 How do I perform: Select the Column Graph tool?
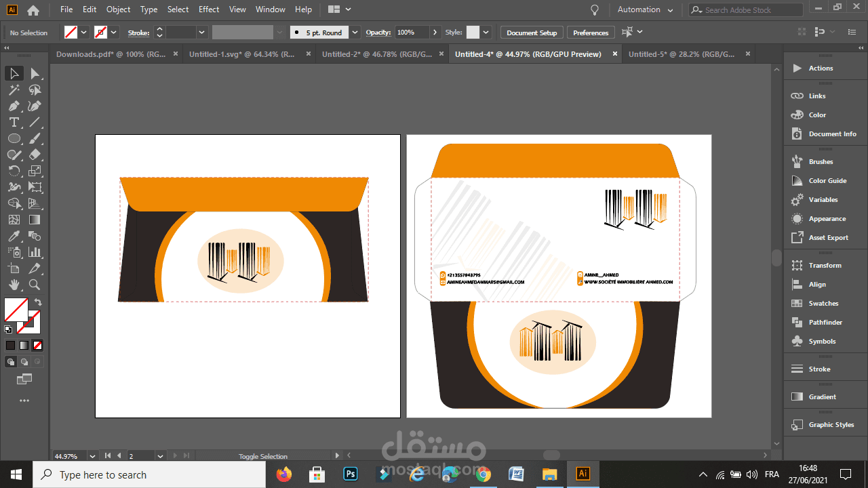pos(35,252)
